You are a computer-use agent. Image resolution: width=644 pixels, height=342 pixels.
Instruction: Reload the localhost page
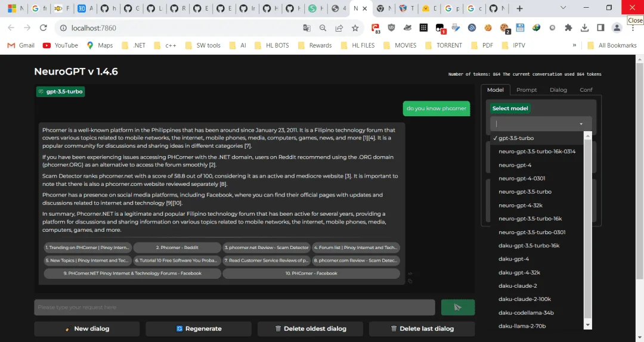tap(43, 28)
